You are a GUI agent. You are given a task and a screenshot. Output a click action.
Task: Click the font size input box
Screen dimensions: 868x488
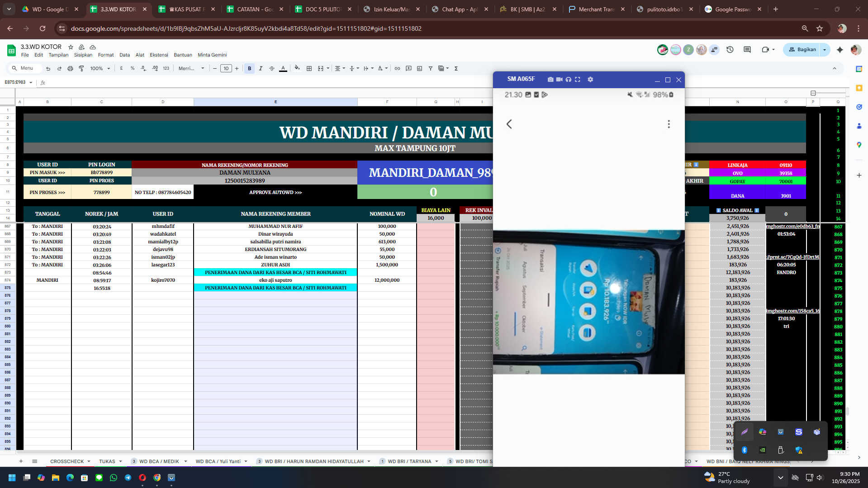pyautogui.click(x=226, y=68)
